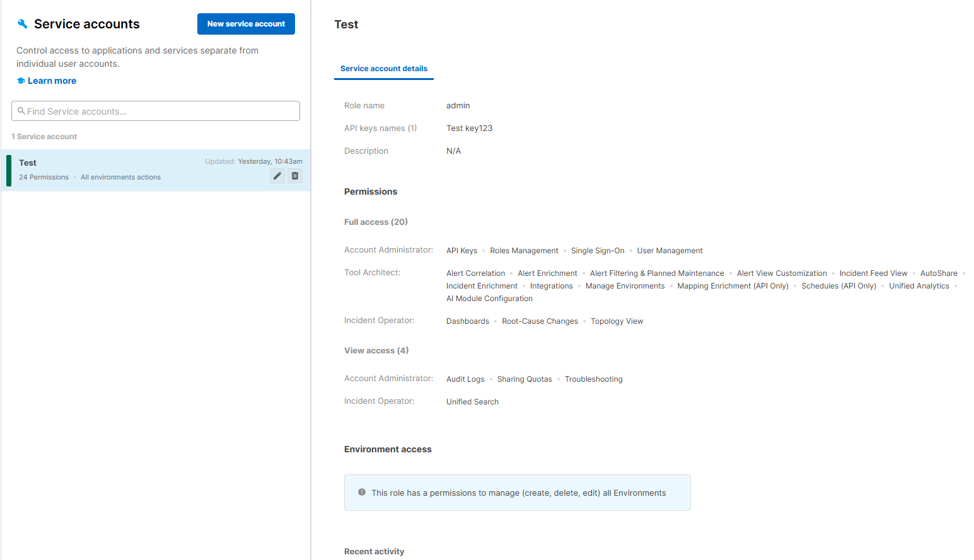
Task: Switch to the Service account details tab
Action: click(384, 69)
